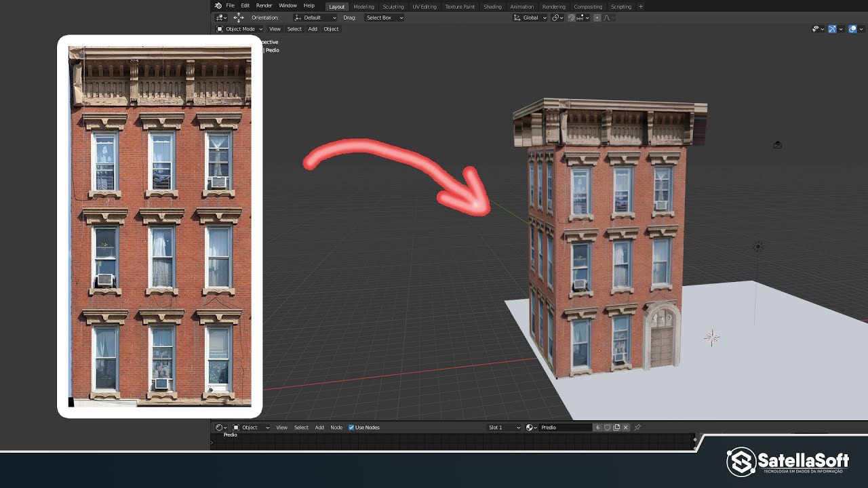
Task: Toggle the snap magnet icon
Action: pos(571,18)
